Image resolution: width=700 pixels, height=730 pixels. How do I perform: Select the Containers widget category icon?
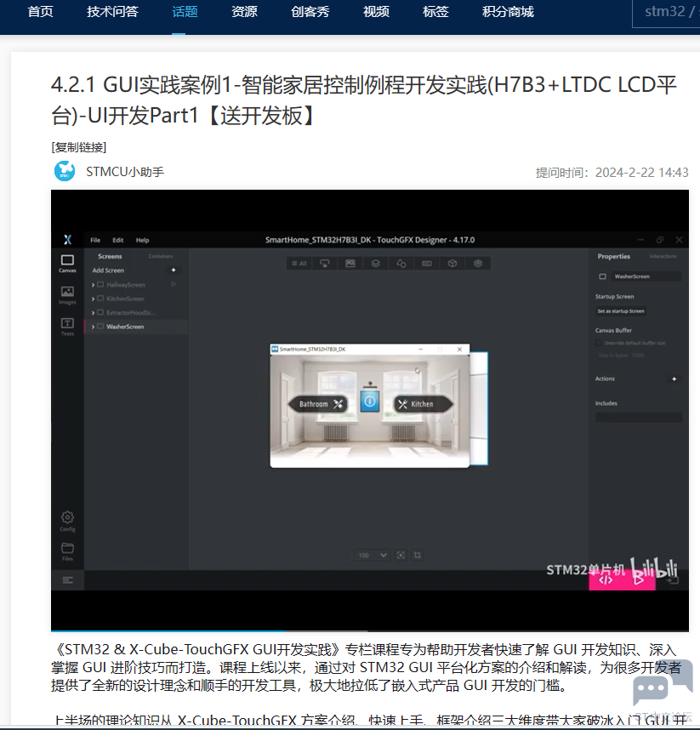click(376, 264)
